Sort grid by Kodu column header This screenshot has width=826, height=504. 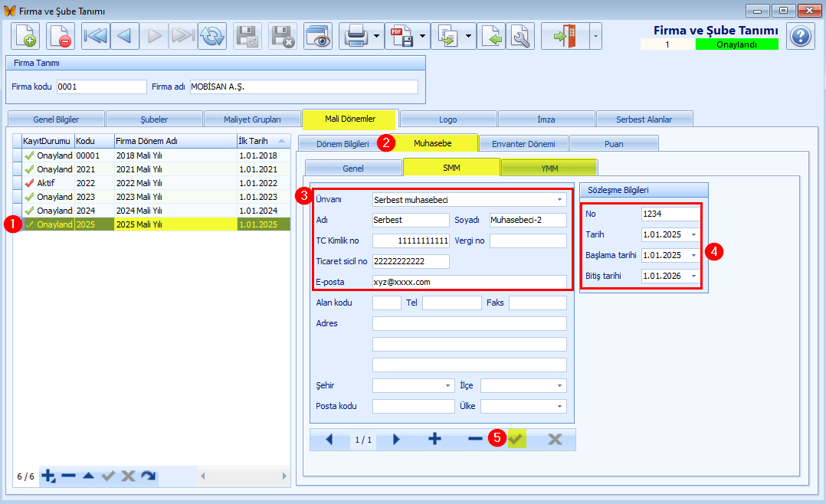[x=94, y=141]
